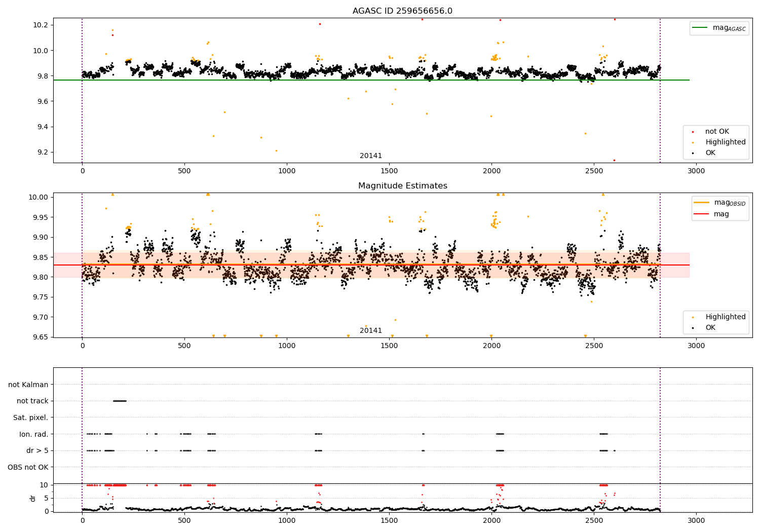Click the 'Ion. rad.' row label

[34, 434]
